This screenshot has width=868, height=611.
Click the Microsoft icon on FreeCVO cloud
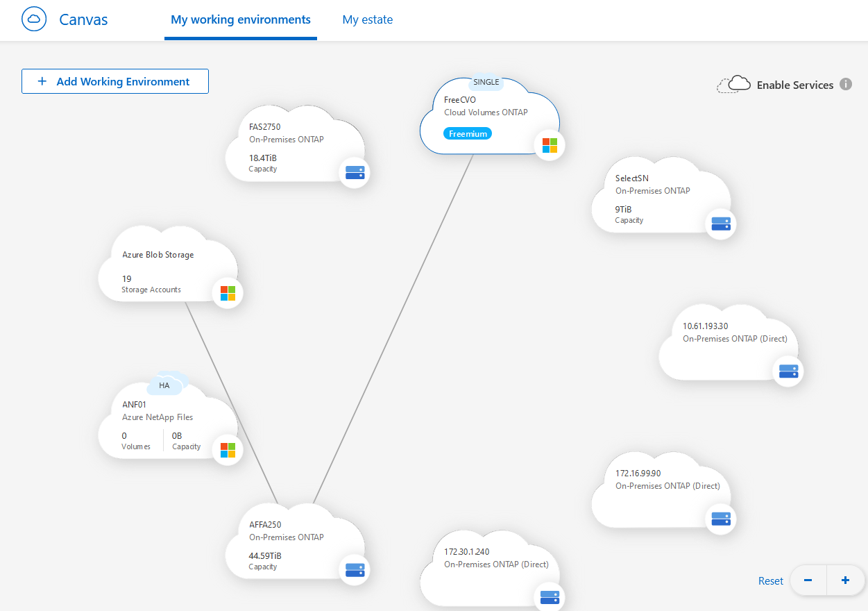click(x=550, y=145)
